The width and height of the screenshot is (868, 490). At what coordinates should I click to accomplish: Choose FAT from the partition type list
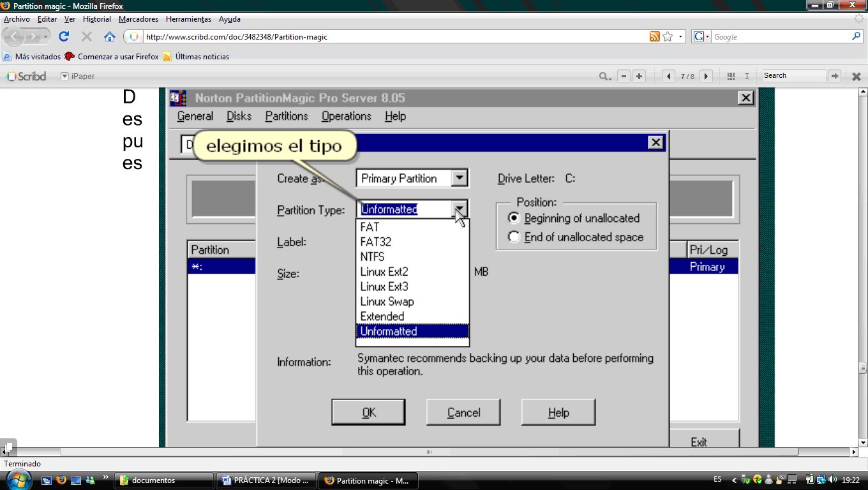coord(412,227)
